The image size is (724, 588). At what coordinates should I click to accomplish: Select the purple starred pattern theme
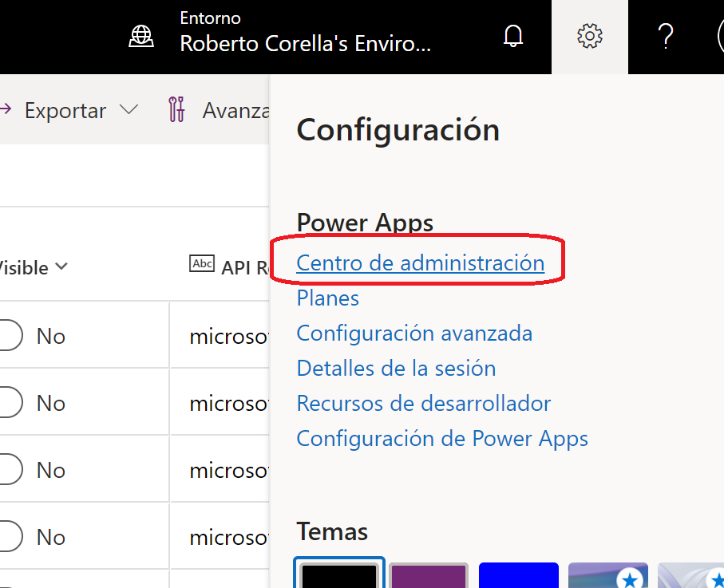pos(608,575)
